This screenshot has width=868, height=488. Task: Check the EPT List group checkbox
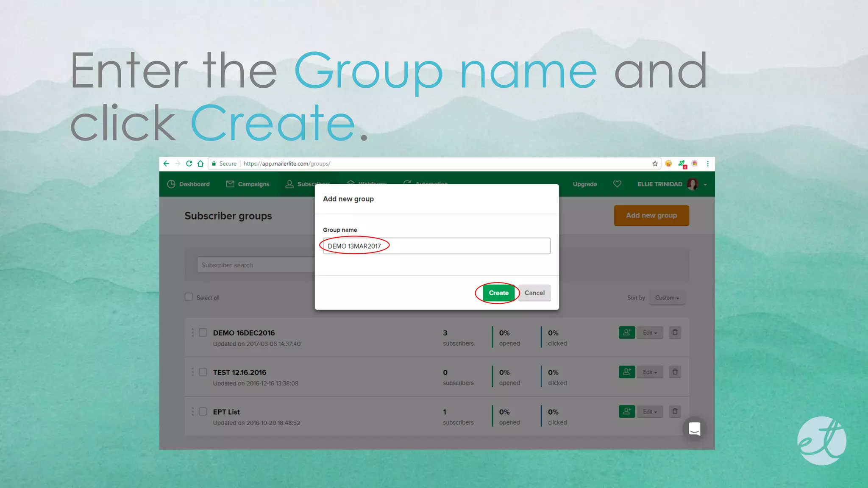(203, 411)
